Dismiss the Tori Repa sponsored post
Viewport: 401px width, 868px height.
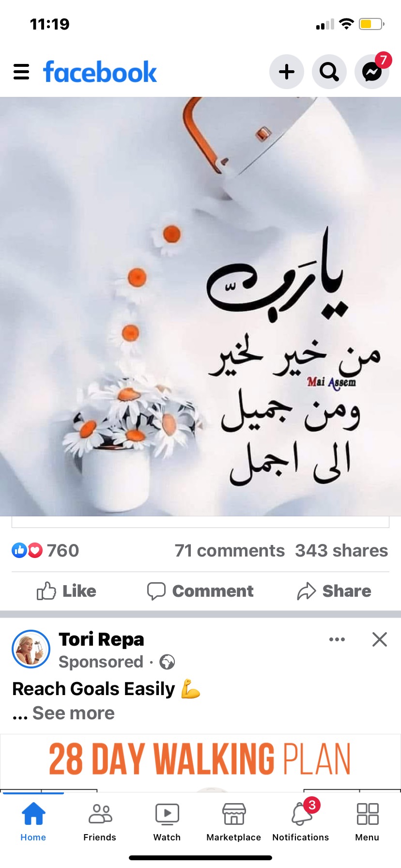[380, 639]
